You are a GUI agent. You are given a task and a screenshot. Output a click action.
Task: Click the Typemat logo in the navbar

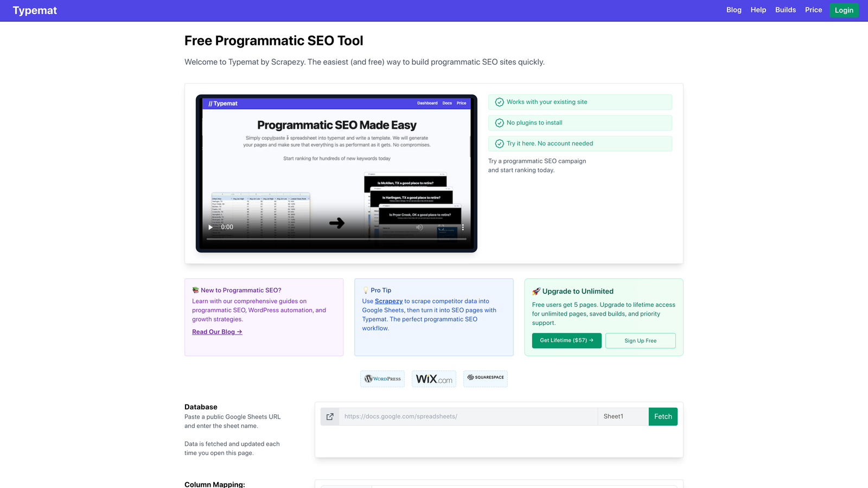click(x=35, y=10)
